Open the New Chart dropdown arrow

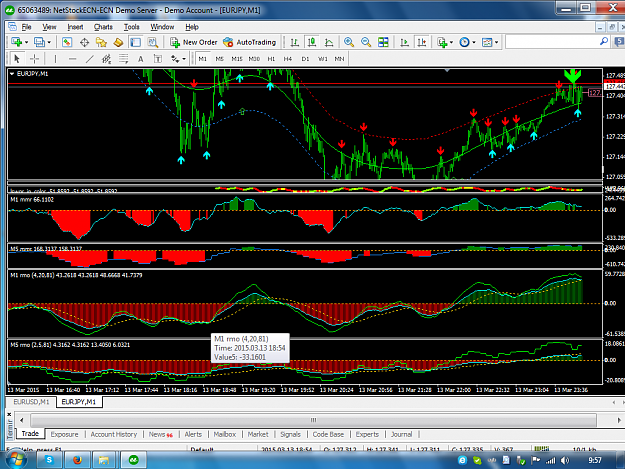tap(26, 42)
